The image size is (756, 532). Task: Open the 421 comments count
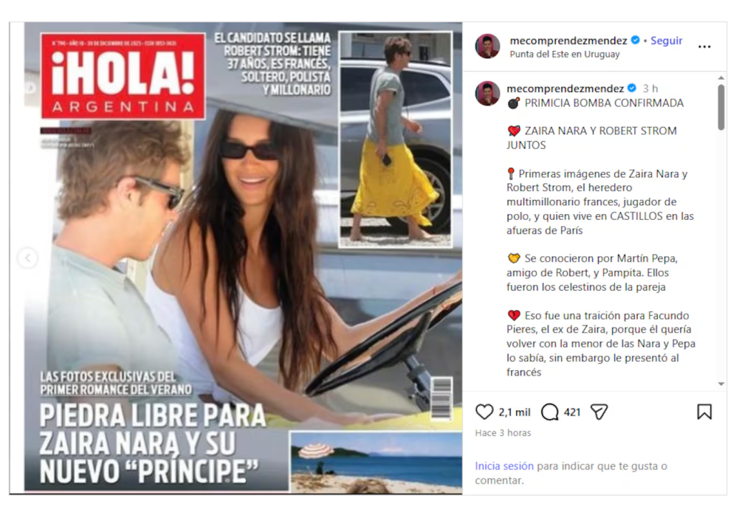[x=572, y=412]
